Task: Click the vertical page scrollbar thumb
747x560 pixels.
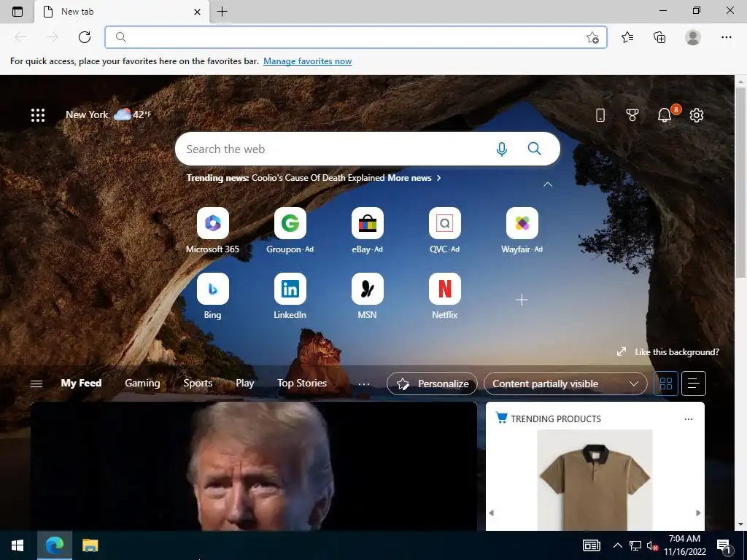Action: (740, 183)
